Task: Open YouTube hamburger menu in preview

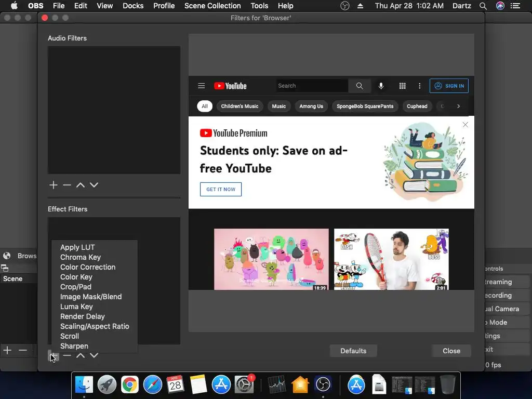Action: 201,86
